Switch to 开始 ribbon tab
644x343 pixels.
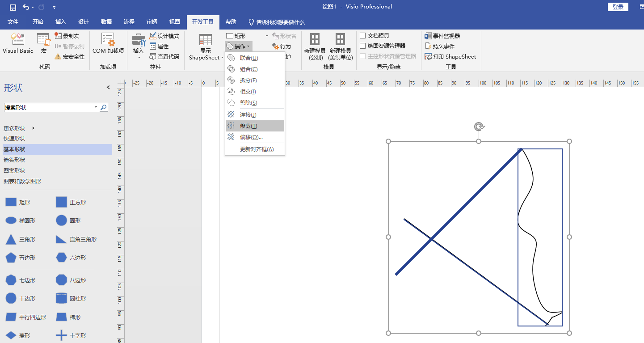[x=38, y=22]
